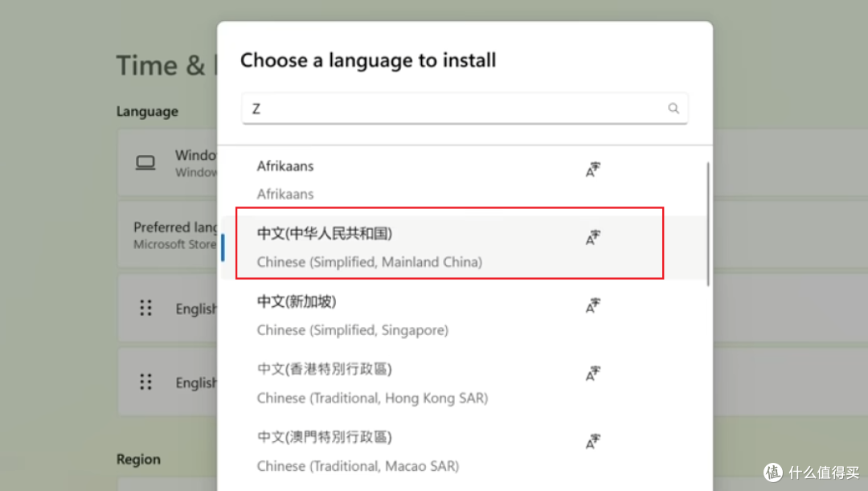The height and width of the screenshot is (491, 868).
Task: Click display language icon for Macao SAR
Action: point(593,442)
